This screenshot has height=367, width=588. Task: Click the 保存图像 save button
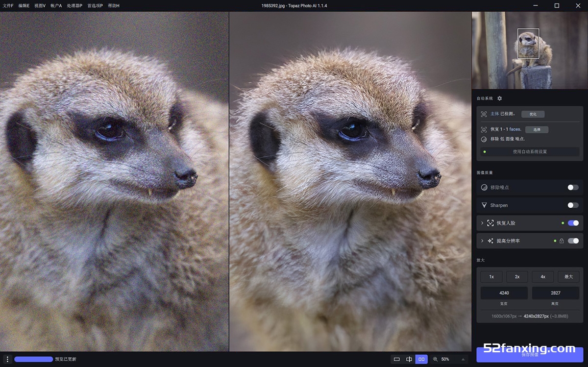[x=530, y=355]
